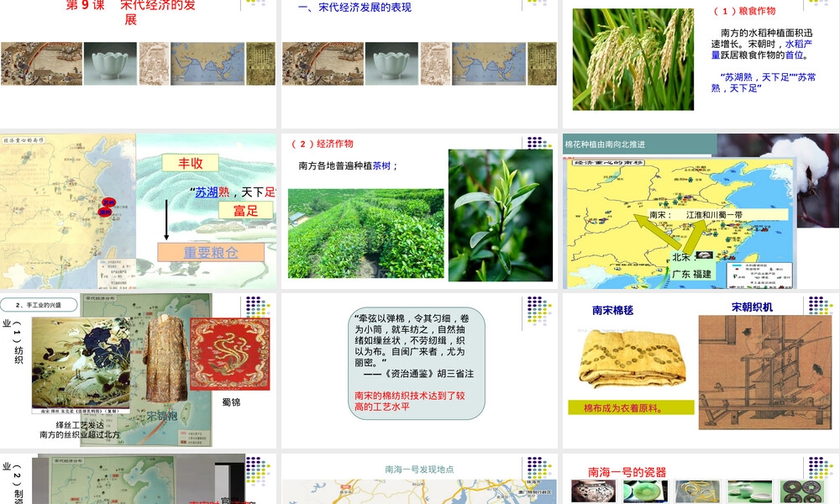Click the tea leaf close-up photo
The height and width of the screenshot is (504, 840).
point(501,215)
